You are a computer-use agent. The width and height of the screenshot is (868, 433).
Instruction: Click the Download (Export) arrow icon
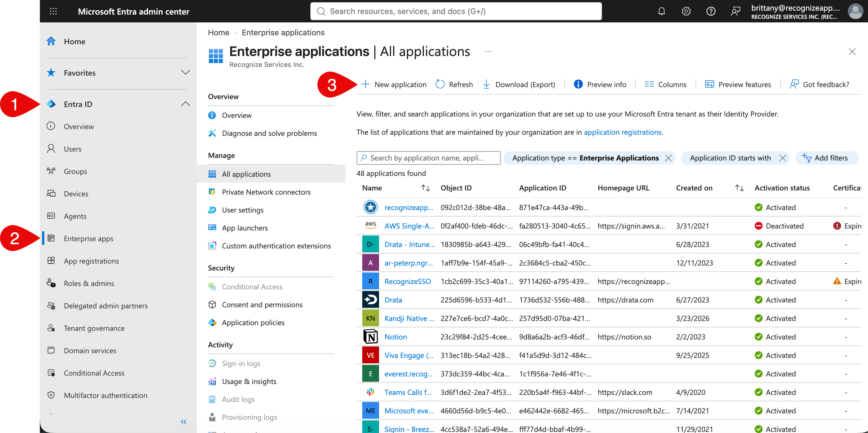click(x=486, y=84)
